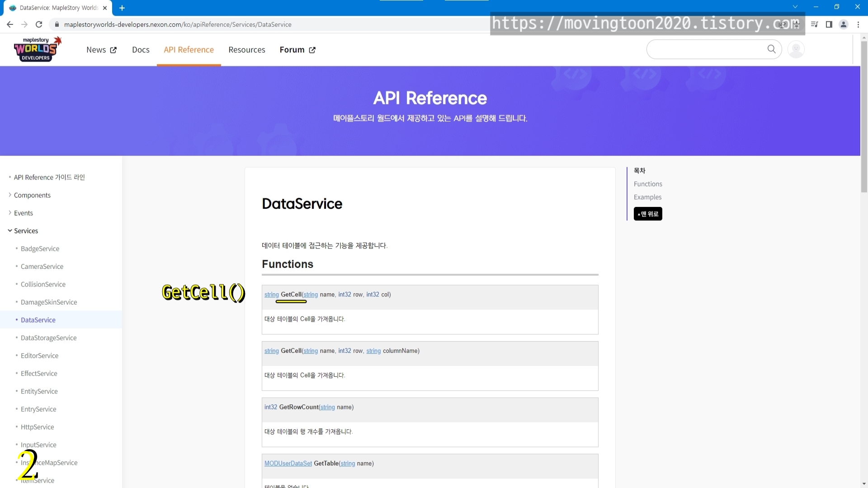The image size is (868, 488).
Task: Open the tab search chevron in title bar
Action: pos(795,7)
